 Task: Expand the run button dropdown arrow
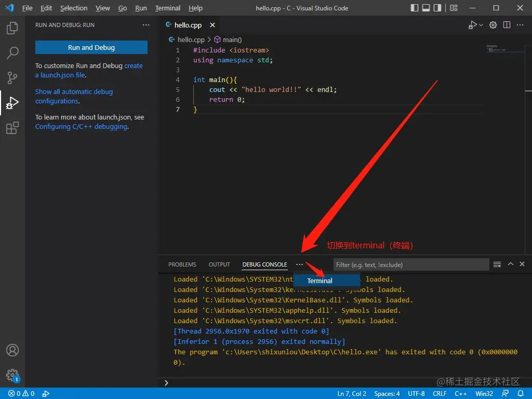point(481,25)
